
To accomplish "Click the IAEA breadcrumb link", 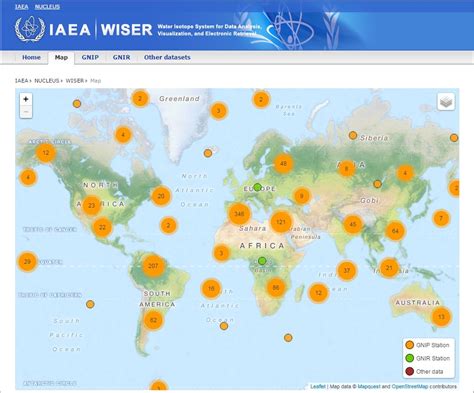I will [21, 81].
